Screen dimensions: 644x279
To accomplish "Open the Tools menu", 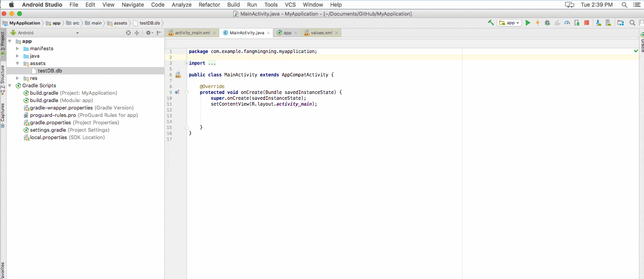I will pos(271,5).
